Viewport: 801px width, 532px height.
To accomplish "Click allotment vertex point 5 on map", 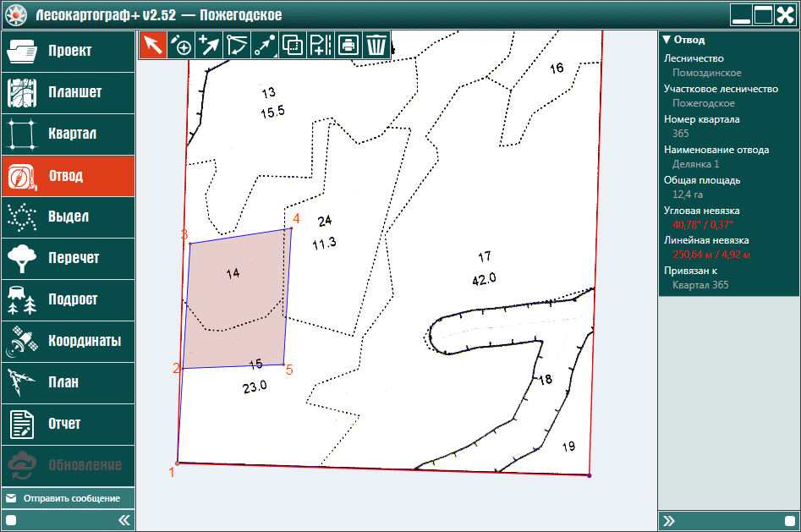I will (284, 365).
